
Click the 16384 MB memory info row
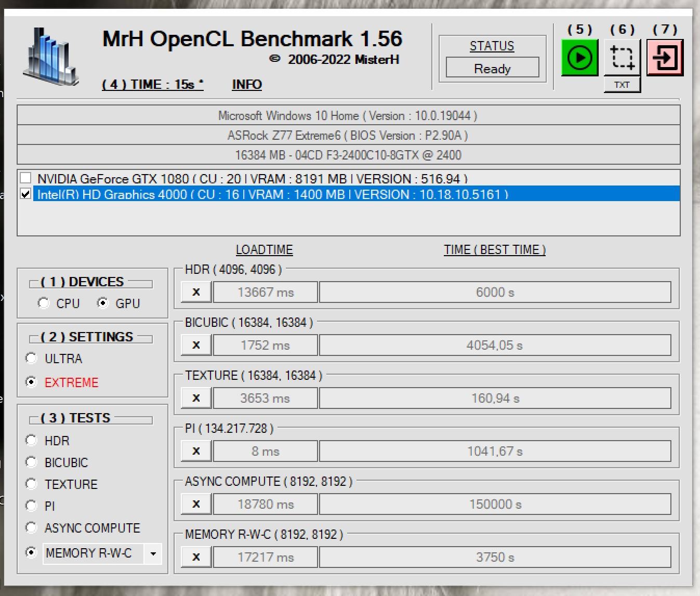(348, 155)
